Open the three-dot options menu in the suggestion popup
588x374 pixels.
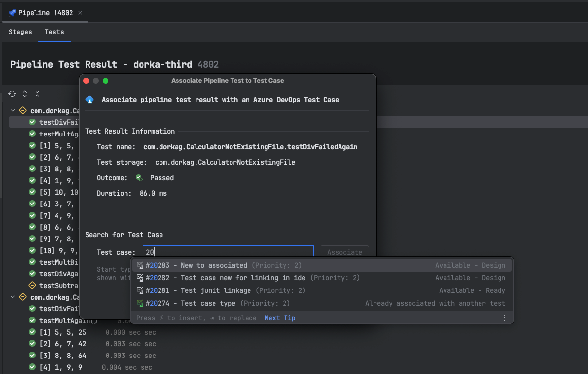tap(505, 318)
